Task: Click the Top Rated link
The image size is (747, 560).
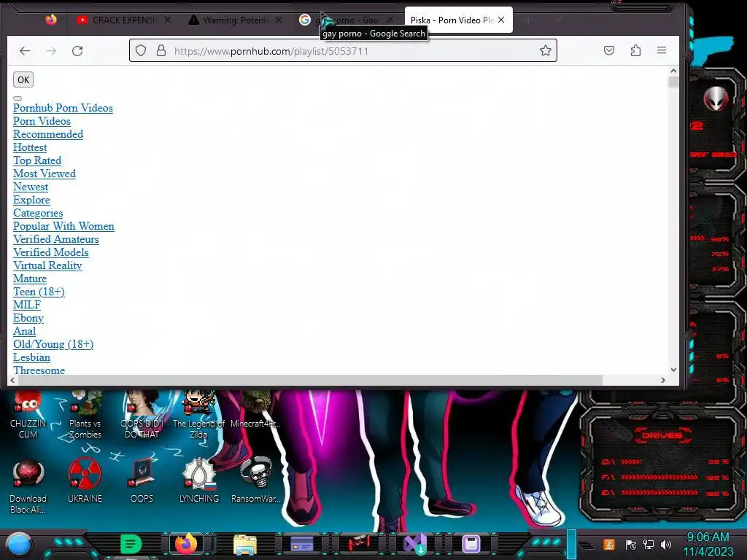Action: (37, 160)
